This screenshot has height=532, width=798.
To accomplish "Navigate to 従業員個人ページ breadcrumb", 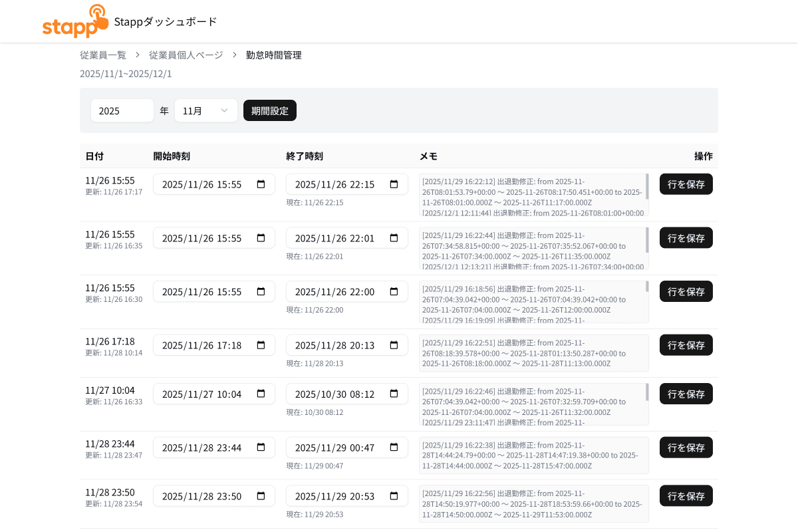I will (186, 55).
